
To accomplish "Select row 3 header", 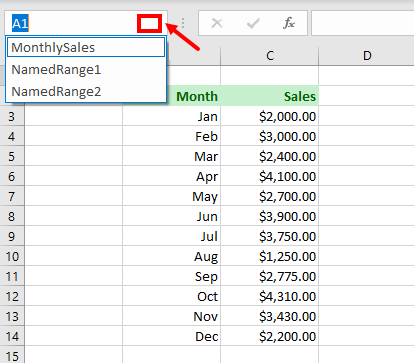I will (12, 116).
